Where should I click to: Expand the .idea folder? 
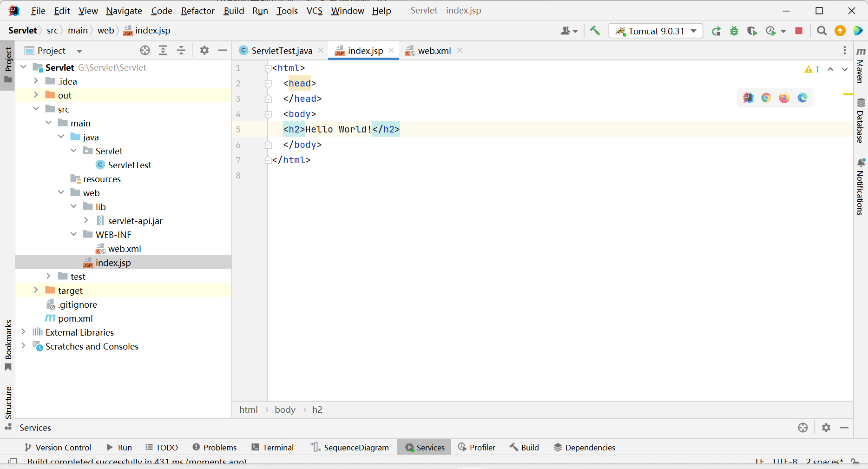click(36, 81)
